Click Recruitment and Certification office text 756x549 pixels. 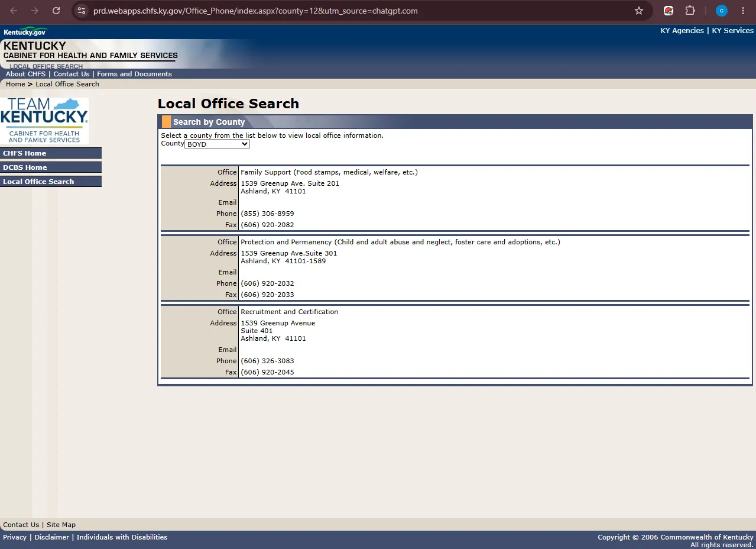[x=289, y=312]
